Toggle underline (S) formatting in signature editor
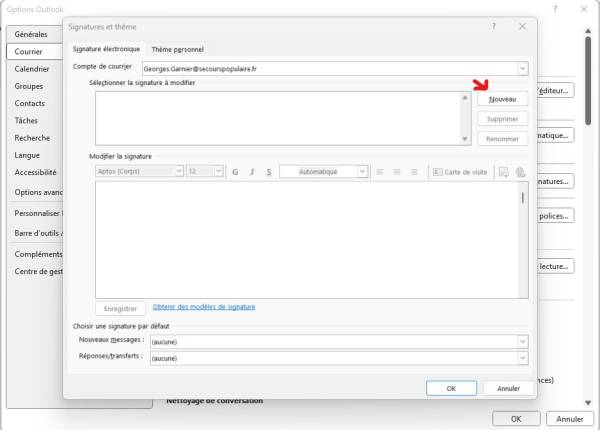This screenshot has width=600, height=430. (x=269, y=172)
